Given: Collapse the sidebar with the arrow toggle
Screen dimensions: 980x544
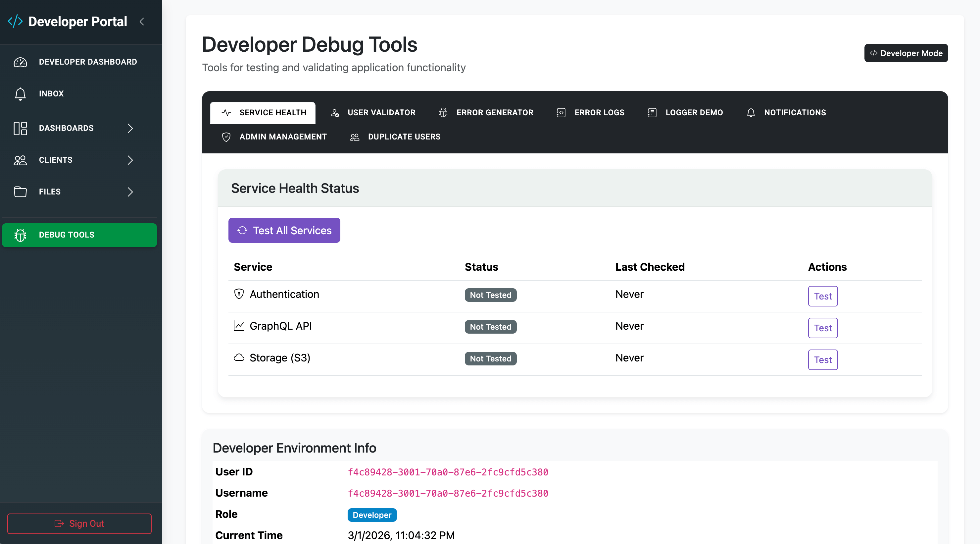Looking at the screenshot, I should click(142, 22).
